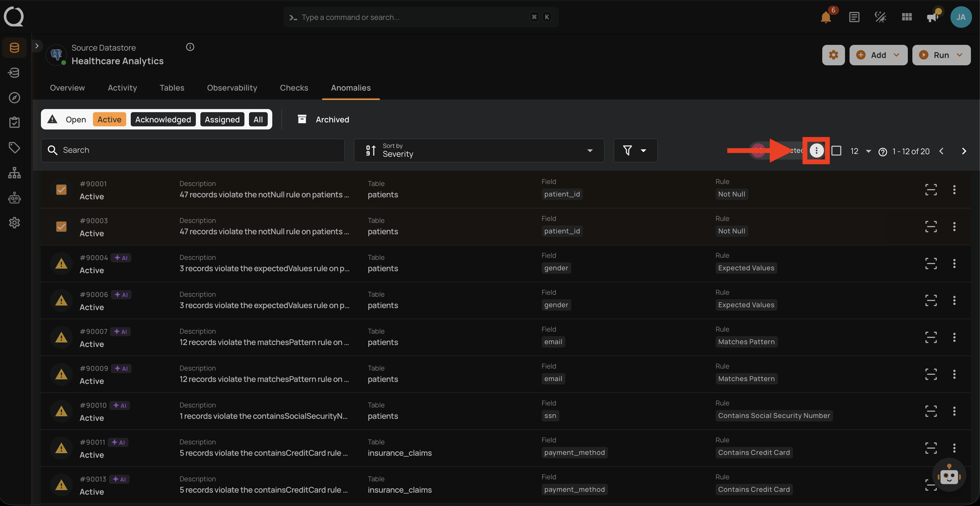Click the Qualytics logo
980x506 pixels.
(x=14, y=16)
